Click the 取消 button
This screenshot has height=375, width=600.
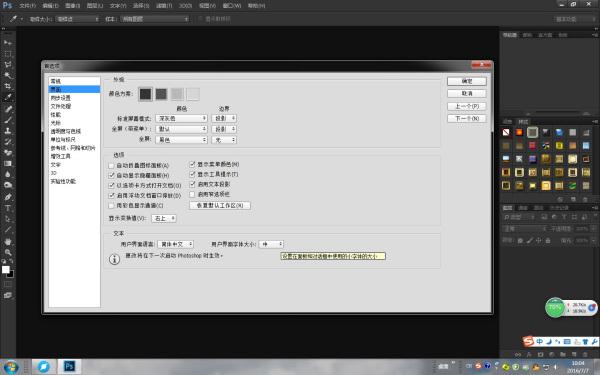[467, 94]
